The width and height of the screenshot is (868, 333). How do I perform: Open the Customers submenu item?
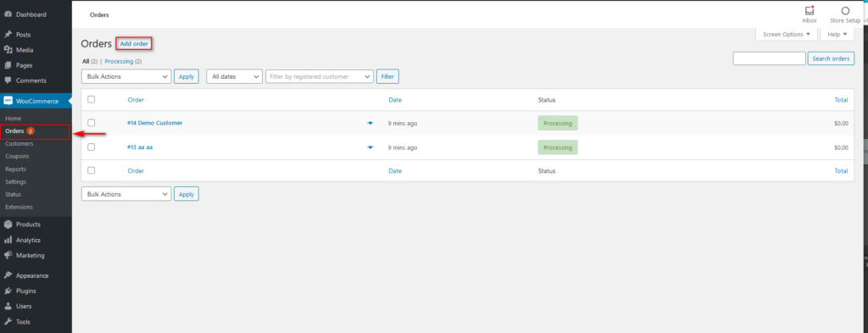point(19,144)
